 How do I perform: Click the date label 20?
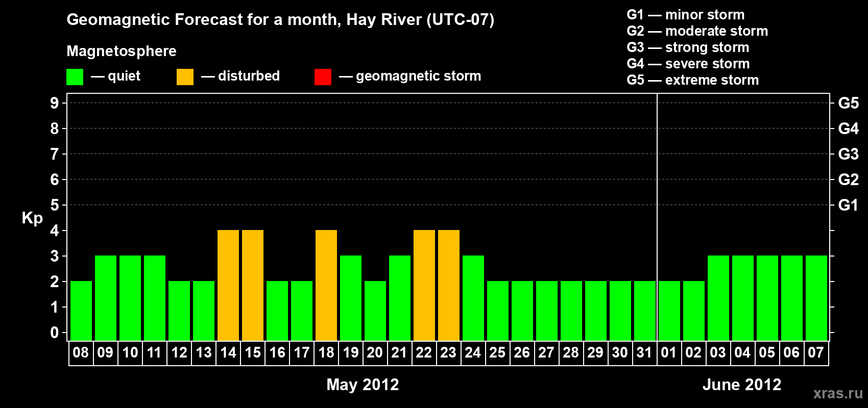pos(375,353)
